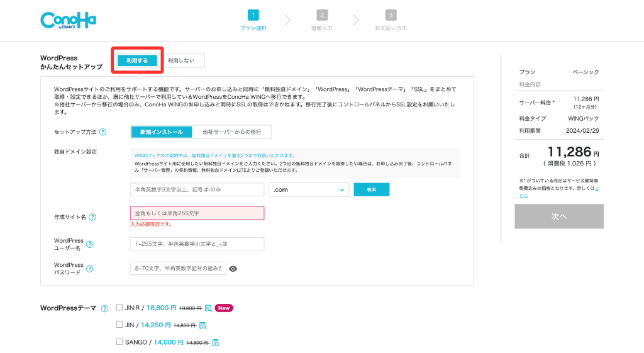Click the 2024/02/29 usage period value
Screen dimensions: 644x353
(x=582, y=131)
